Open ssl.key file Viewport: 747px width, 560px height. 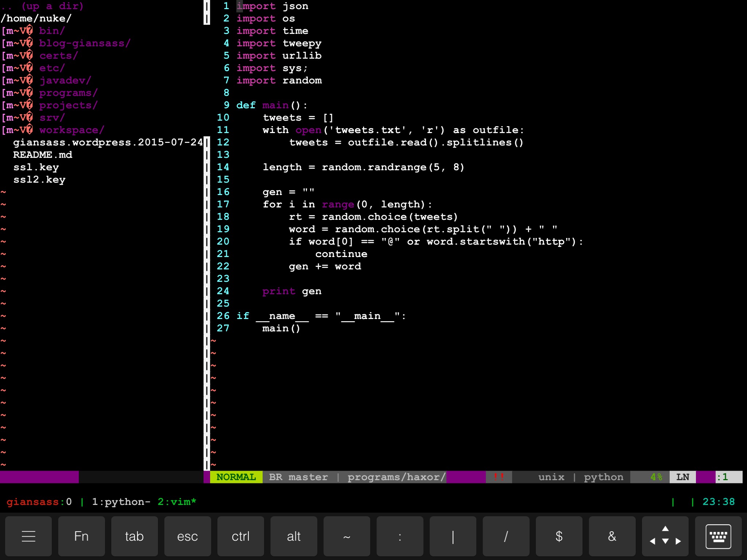click(x=36, y=167)
